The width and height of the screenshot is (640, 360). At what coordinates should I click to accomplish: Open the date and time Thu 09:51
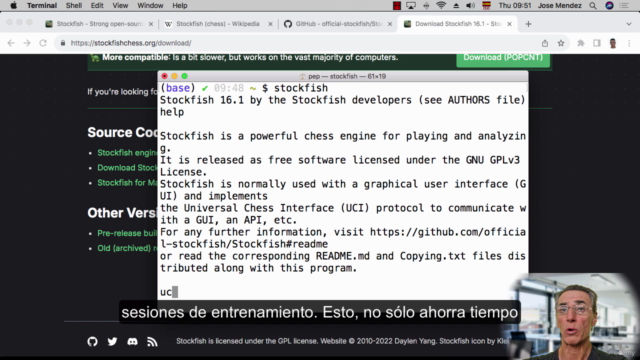pyautogui.click(x=515, y=6)
